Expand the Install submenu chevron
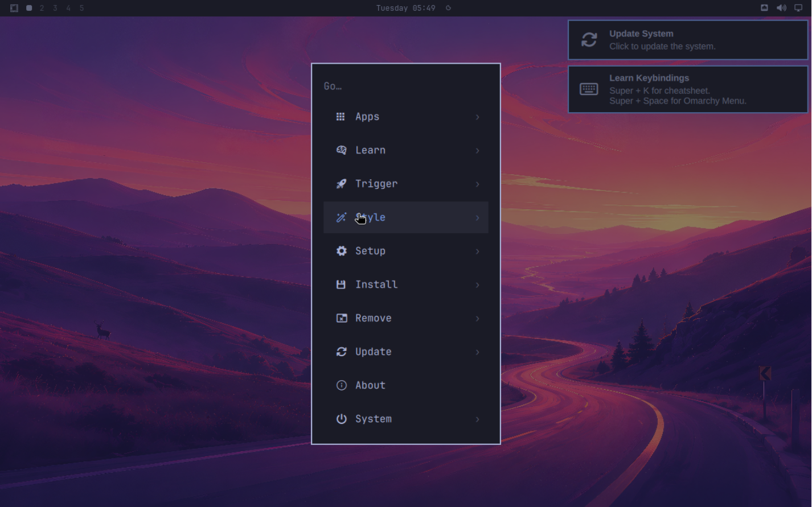 (x=477, y=285)
